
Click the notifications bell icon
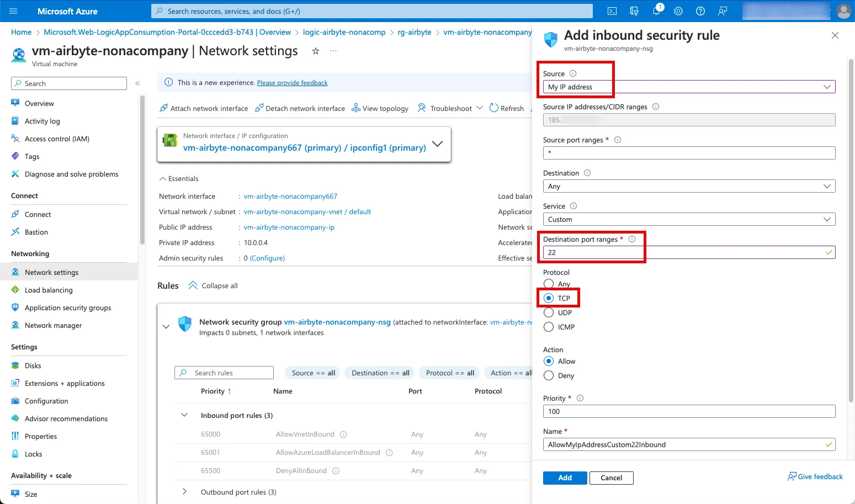point(656,11)
